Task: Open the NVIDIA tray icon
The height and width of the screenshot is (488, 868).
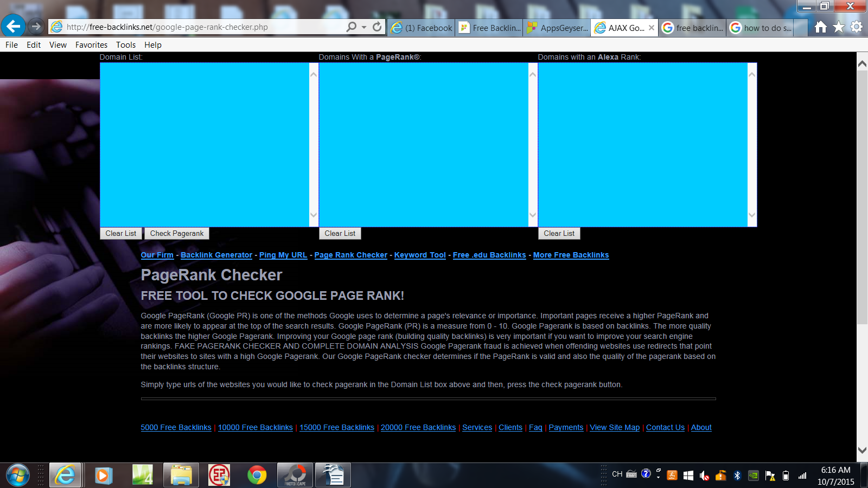Action: pos(754,476)
